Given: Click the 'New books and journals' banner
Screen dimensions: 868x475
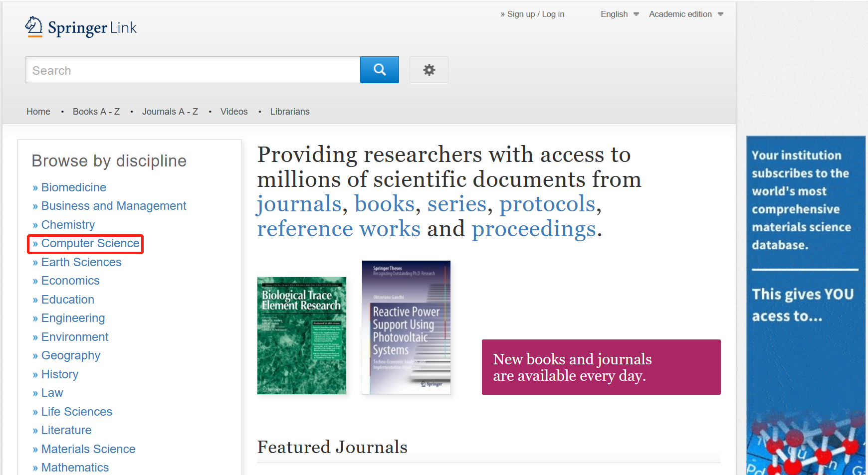Looking at the screenshot, I should 601,367.
